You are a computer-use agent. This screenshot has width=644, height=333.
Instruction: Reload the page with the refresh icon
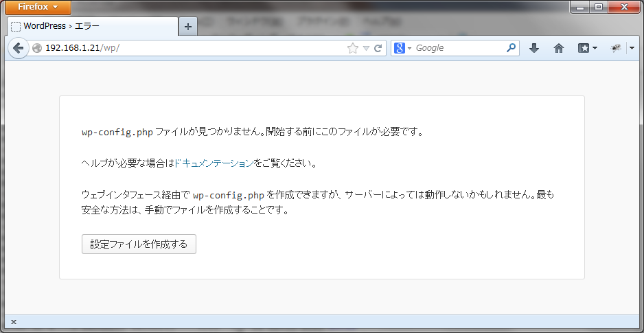[x=378, y=49]
